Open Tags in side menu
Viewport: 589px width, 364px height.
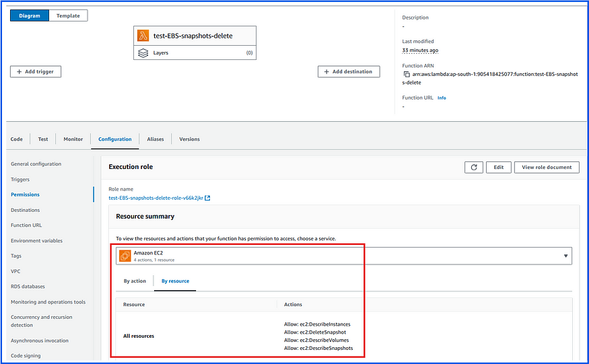pyautogui.click(x=16, y=256)
